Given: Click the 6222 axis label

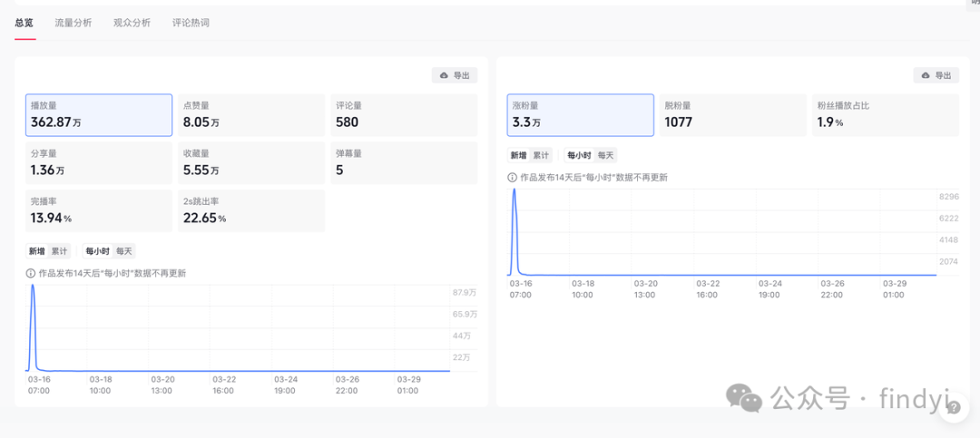Looking at the screenshot, I should coord(949,218).
